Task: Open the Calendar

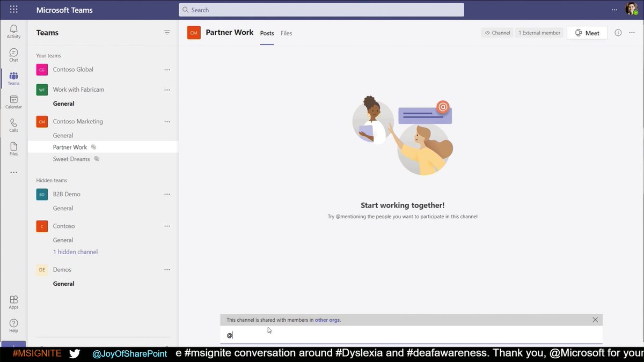Action: [13, 101]
